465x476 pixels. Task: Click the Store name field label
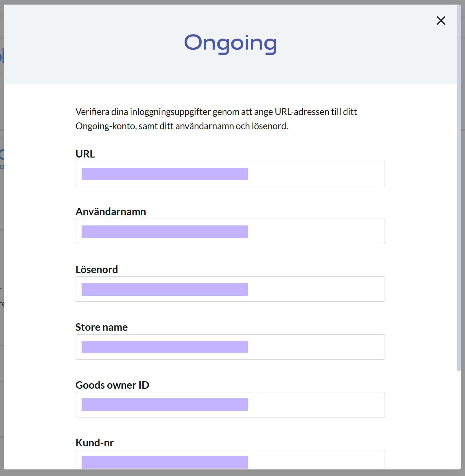pos(102,327)
